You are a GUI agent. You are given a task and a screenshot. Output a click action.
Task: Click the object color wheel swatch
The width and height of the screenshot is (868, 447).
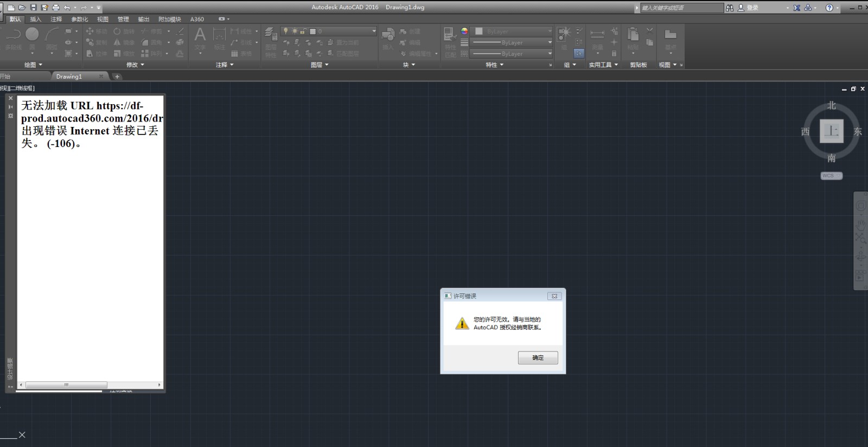coord(464,31)
